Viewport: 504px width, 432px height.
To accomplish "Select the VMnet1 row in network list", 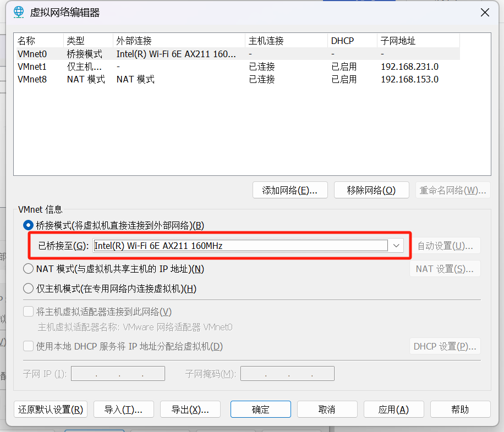I will pyautogui.click(x=238, y=67).
